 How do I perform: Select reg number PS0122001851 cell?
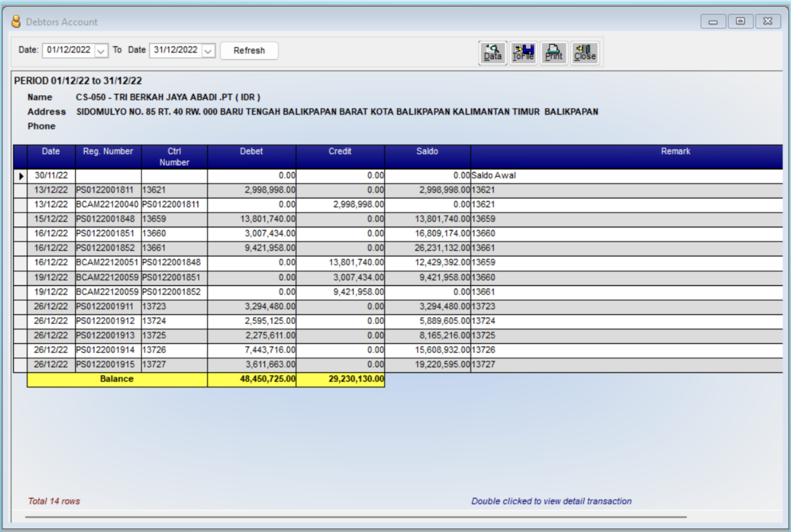[x=108, y=233]
